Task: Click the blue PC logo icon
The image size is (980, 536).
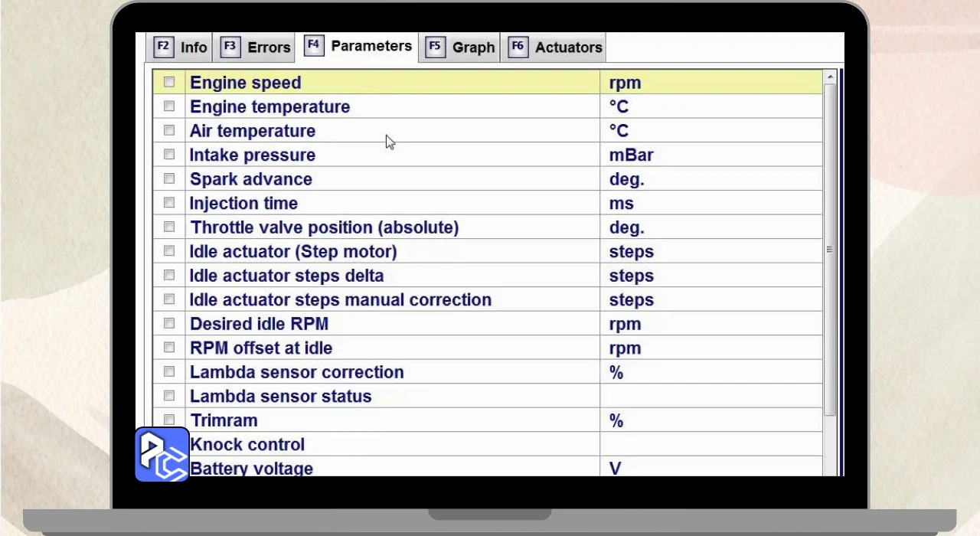Action: click(162, 454)
